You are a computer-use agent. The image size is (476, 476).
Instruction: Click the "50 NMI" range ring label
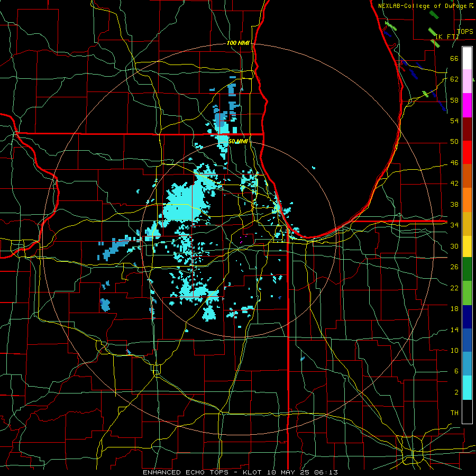pyautogui.click(x=238, y=141)
